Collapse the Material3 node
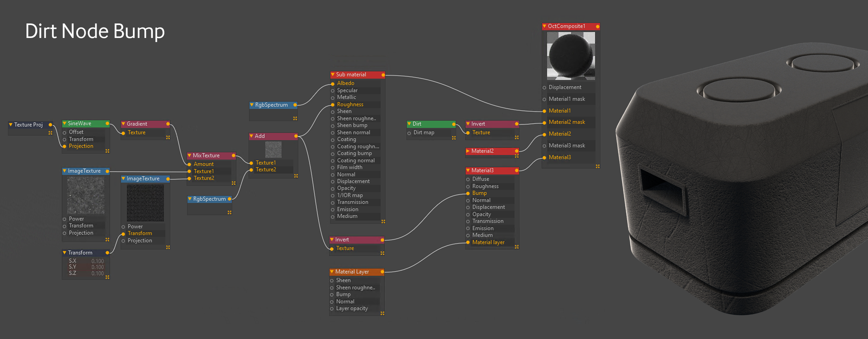 pos(468,171)
